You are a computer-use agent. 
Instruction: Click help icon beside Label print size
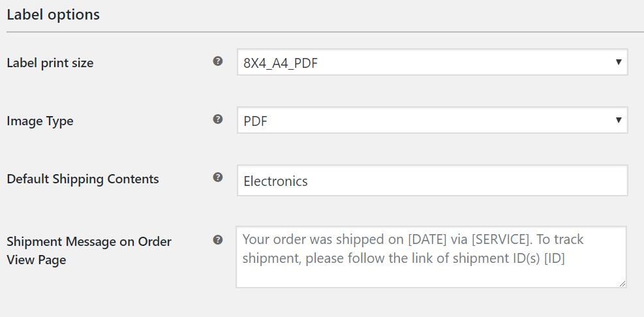(218, 61)
